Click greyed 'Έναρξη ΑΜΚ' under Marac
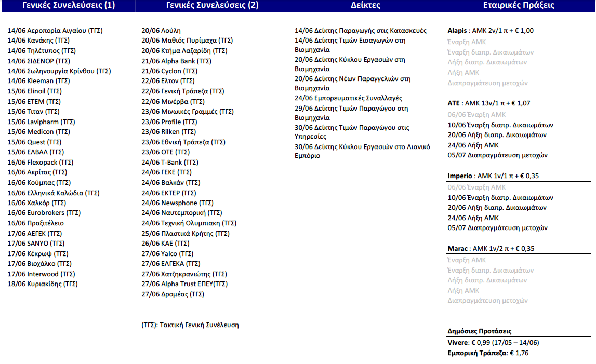Viewport: 596px width, 364px height. pos(467,260)
